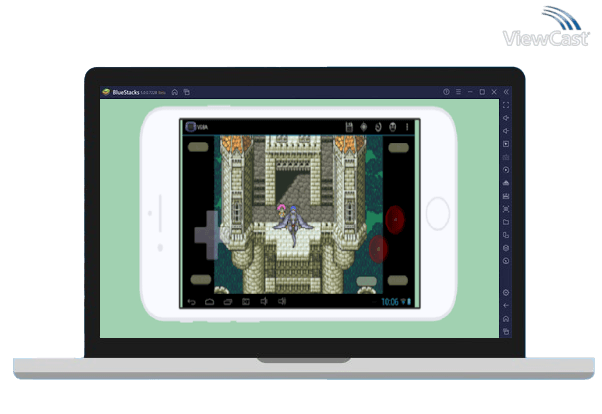Click the lower speaker volume icon in sidebar
Viewport: 602px width, 414px height.
point(506,131)
